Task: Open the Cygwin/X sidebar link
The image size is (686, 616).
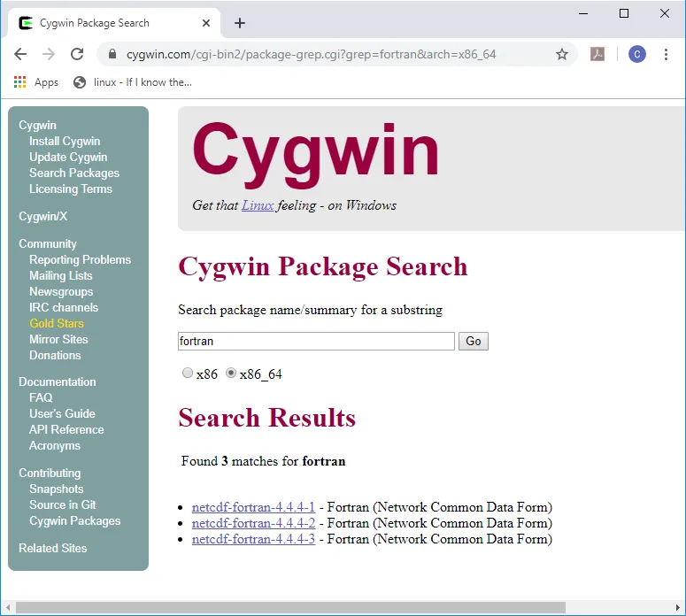Action: tap(42, 216)
